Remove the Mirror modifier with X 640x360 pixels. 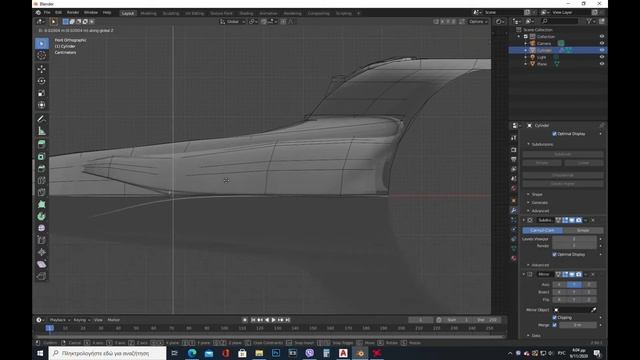pyautogui.click(x=593, y=274)
